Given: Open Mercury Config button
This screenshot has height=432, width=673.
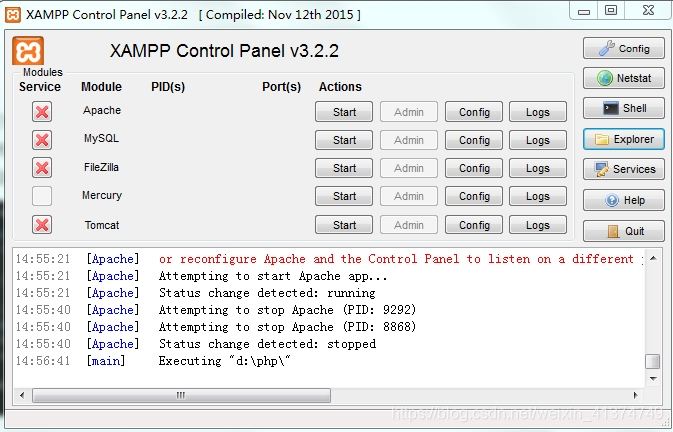Looking at the screenshot, I should [474, 196].
